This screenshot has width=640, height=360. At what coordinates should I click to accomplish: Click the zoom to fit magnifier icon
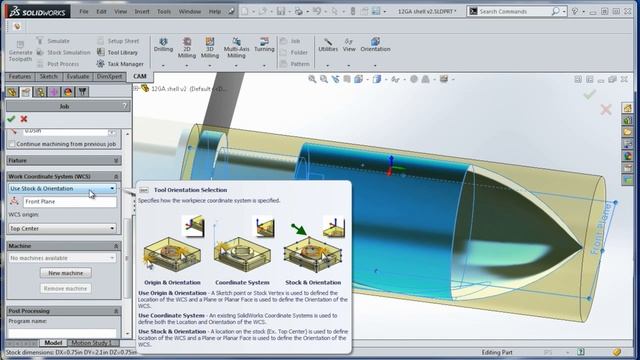pyautogui.click(x=312, y=79)
